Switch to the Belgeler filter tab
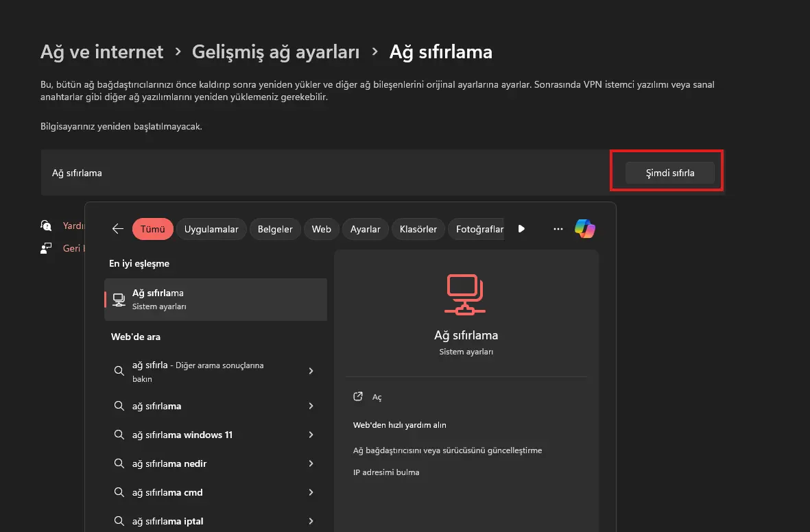Image resolution: width=810 pixels, height=532 pixels. [275, 229]
